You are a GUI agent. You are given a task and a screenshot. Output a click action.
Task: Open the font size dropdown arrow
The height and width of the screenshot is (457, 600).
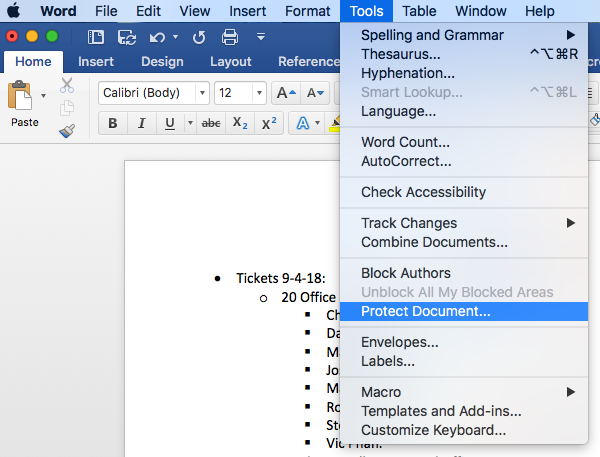point(259,93)
